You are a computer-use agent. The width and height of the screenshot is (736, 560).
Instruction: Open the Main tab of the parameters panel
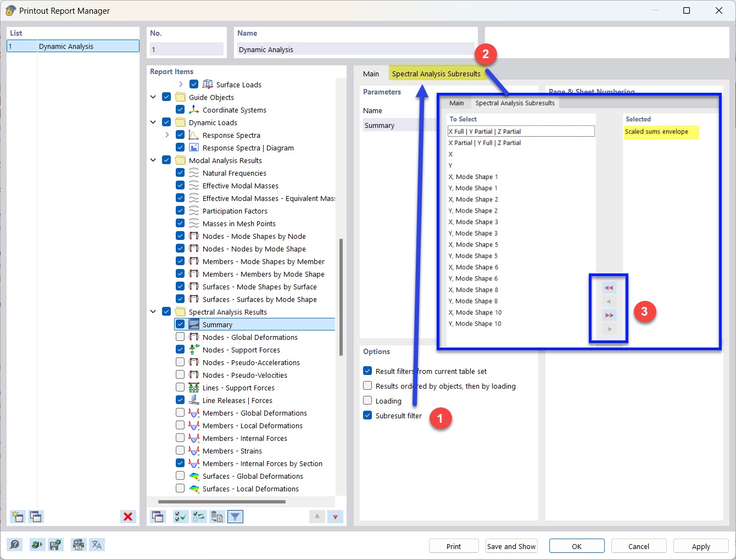point(371,73)
